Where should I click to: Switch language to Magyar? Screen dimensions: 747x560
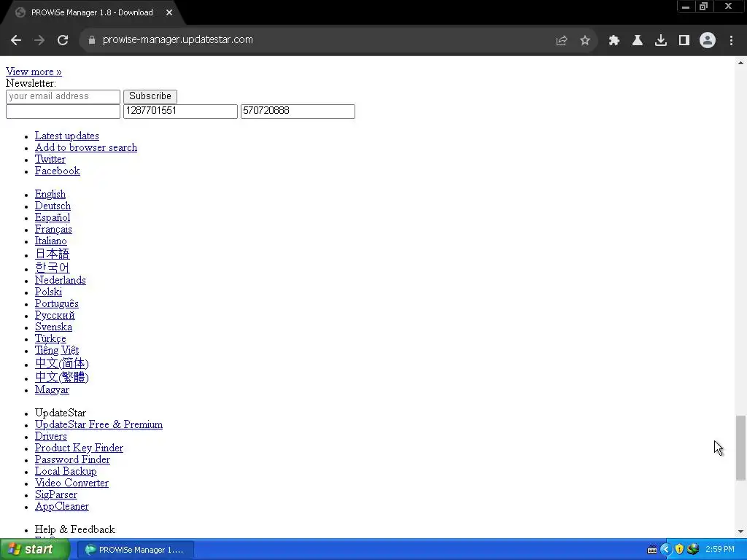[x=52, y=390]
